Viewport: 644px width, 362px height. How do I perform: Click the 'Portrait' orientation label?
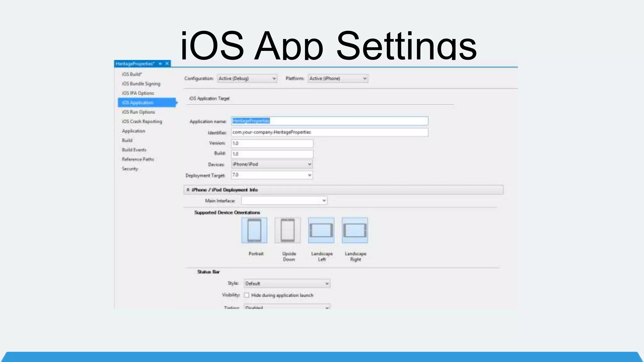point(256,254)
